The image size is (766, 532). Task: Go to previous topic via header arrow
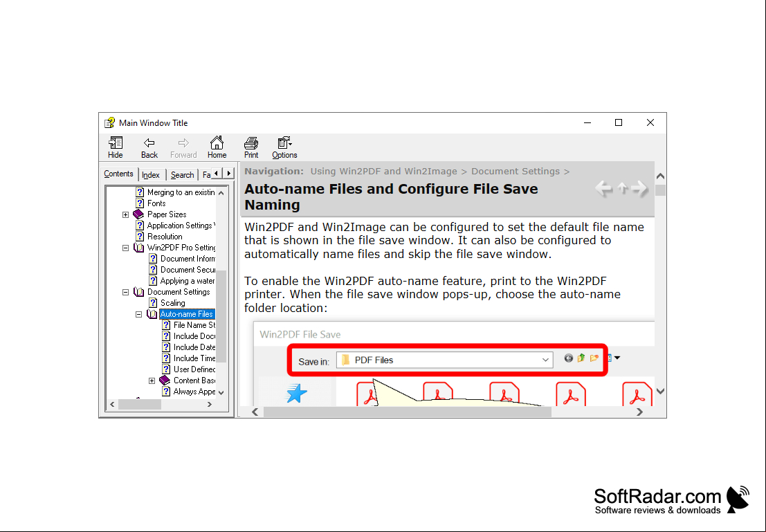[x=604, y=188]
